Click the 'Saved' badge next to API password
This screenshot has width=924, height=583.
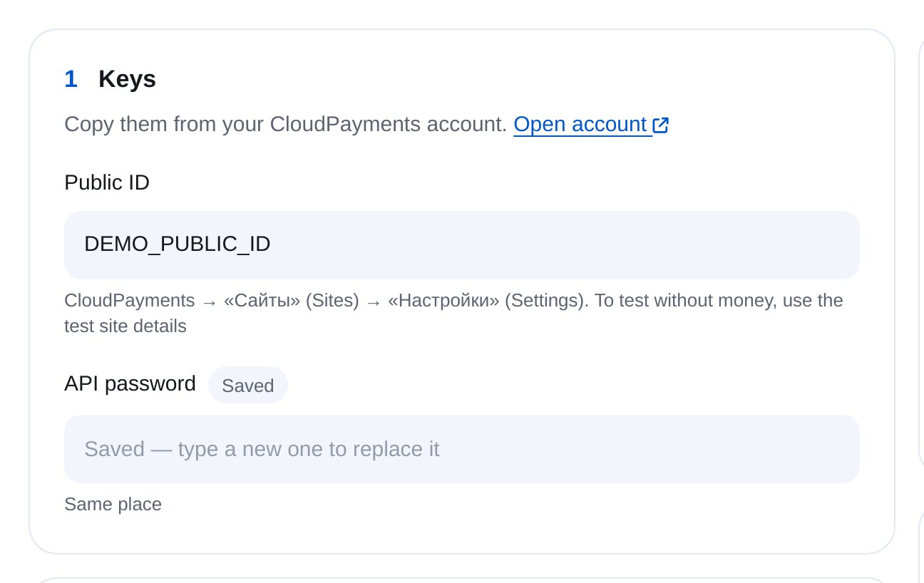(248, 386)
